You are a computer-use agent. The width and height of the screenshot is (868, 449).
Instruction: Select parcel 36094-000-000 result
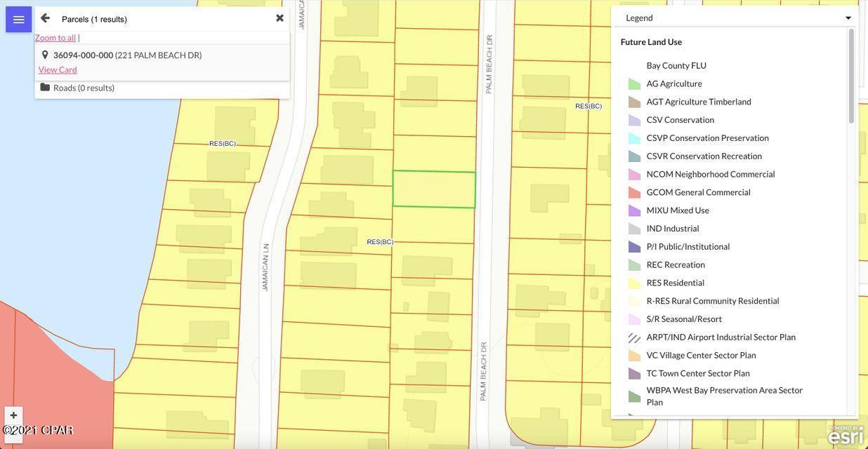pos(127,55)
